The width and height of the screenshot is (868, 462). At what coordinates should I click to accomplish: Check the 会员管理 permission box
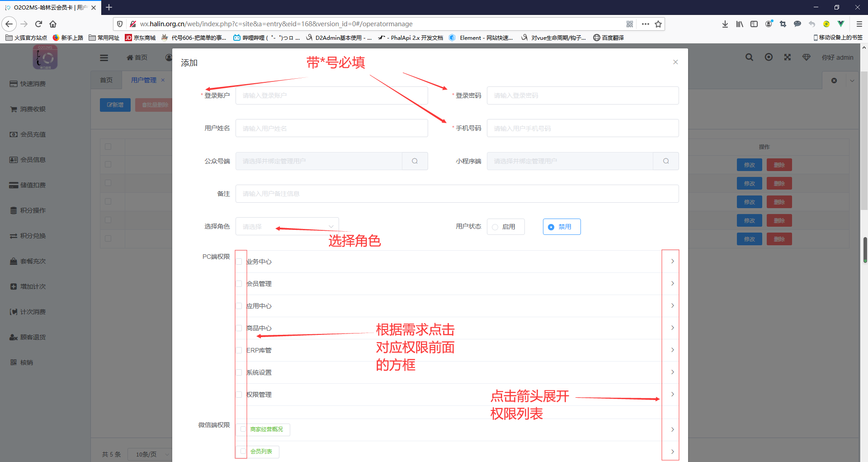pyautogui.click(x=239, y=284)
